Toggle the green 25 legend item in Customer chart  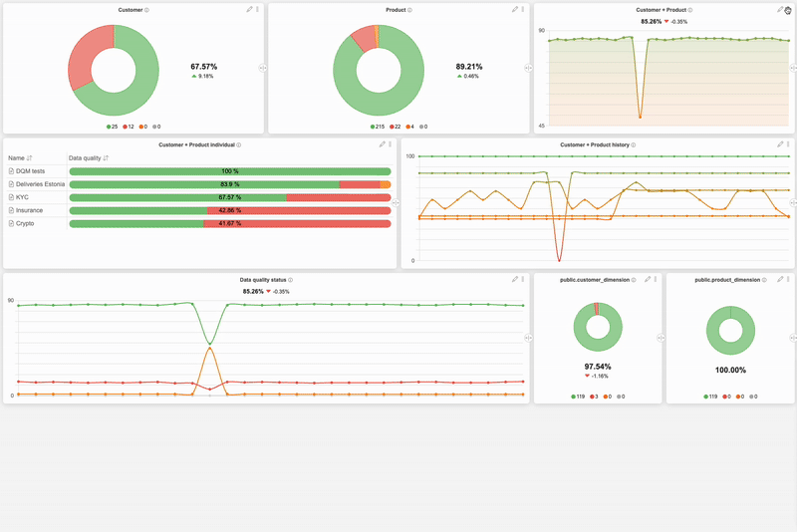pyautogui.click(x=112, y=127)
